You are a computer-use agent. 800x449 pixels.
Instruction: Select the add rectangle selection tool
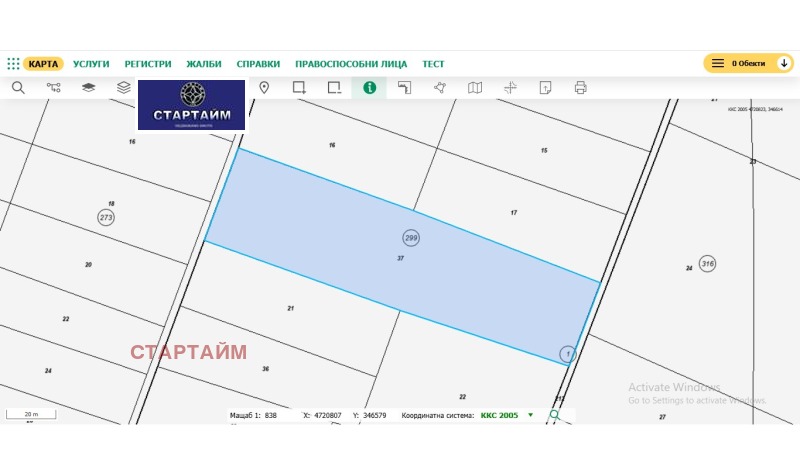click(x=299, y=88)
